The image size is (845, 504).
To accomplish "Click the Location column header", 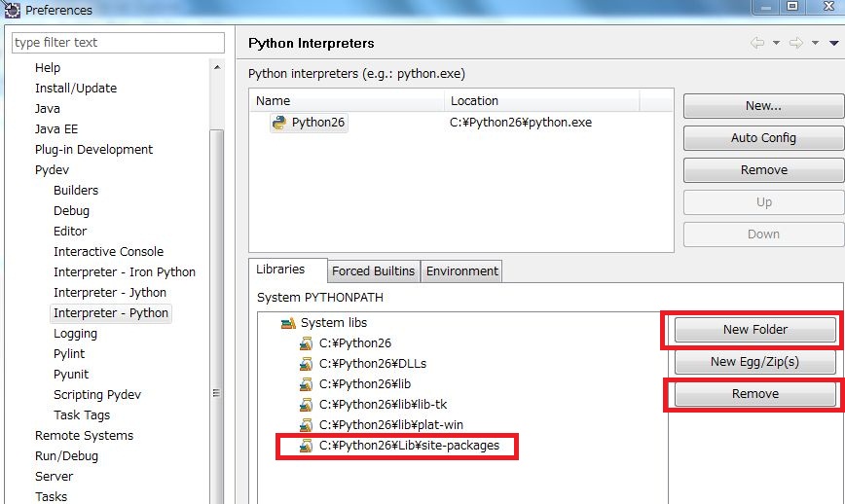I will [x=541, y=101].
